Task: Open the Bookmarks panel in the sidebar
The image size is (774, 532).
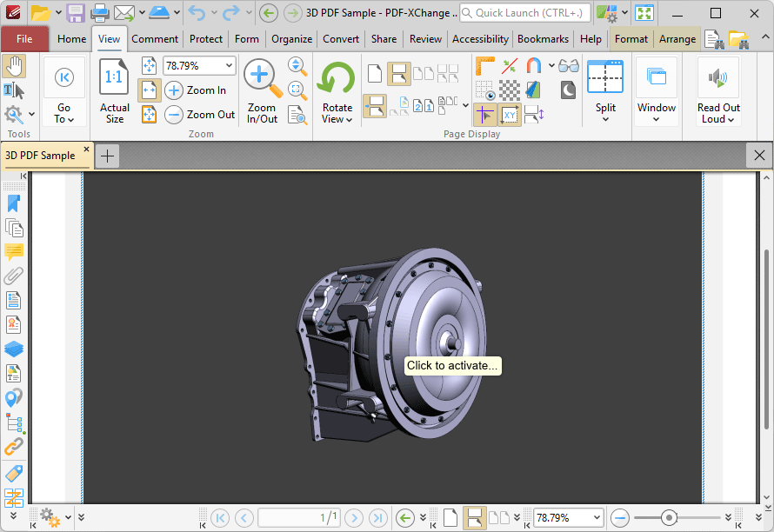Action: [12, 203]
